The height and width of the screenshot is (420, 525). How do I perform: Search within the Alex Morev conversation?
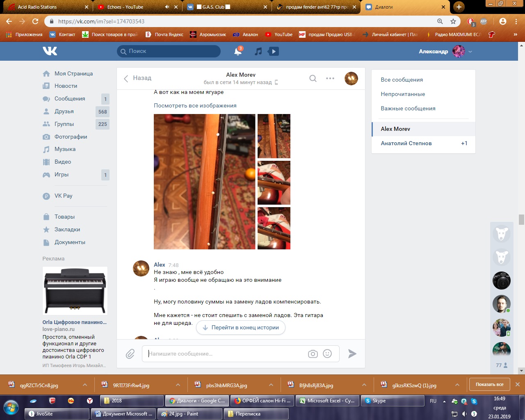[313, 78]
